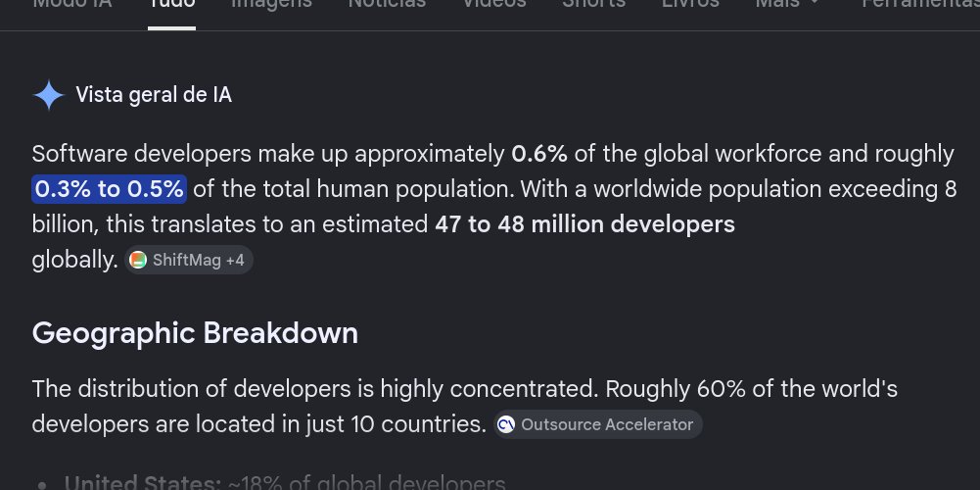Click the ShiftMag source favicon
The image size is (980, 490).
point(138,260)
